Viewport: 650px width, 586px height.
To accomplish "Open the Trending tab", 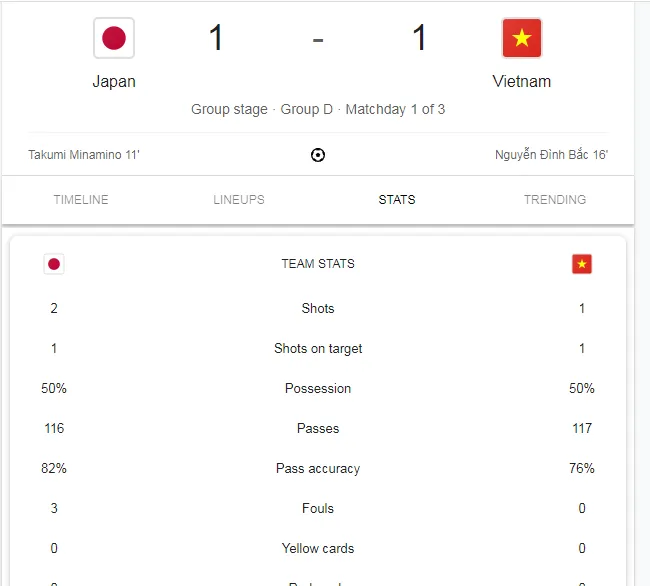I will [555, 200].
